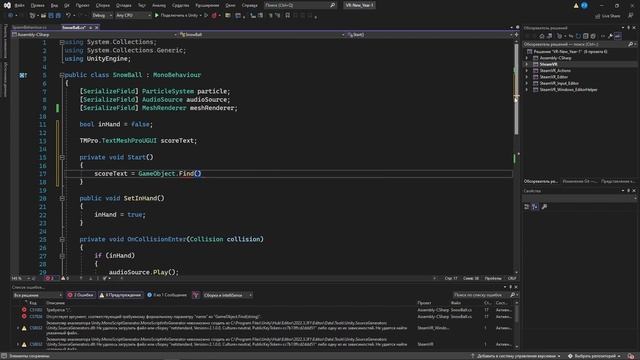Click the green Start/Attach to Unity play icon

[157, 16]
